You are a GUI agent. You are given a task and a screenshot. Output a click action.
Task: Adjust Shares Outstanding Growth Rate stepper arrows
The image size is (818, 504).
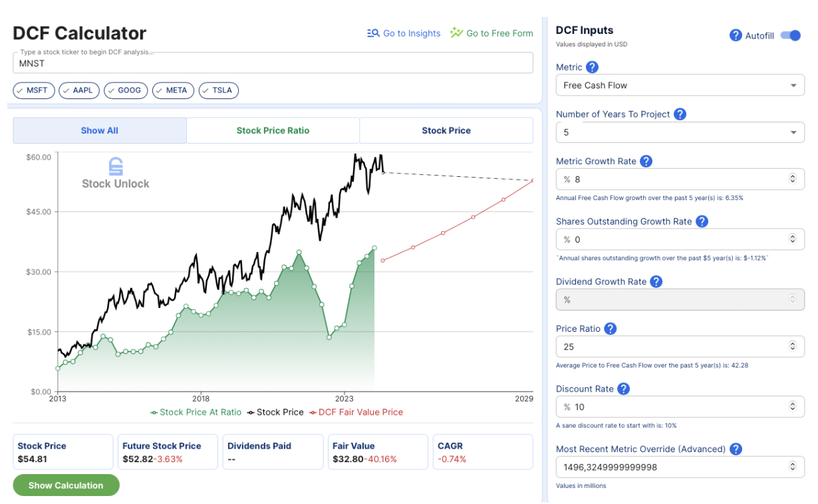click(x=792, y=239)
